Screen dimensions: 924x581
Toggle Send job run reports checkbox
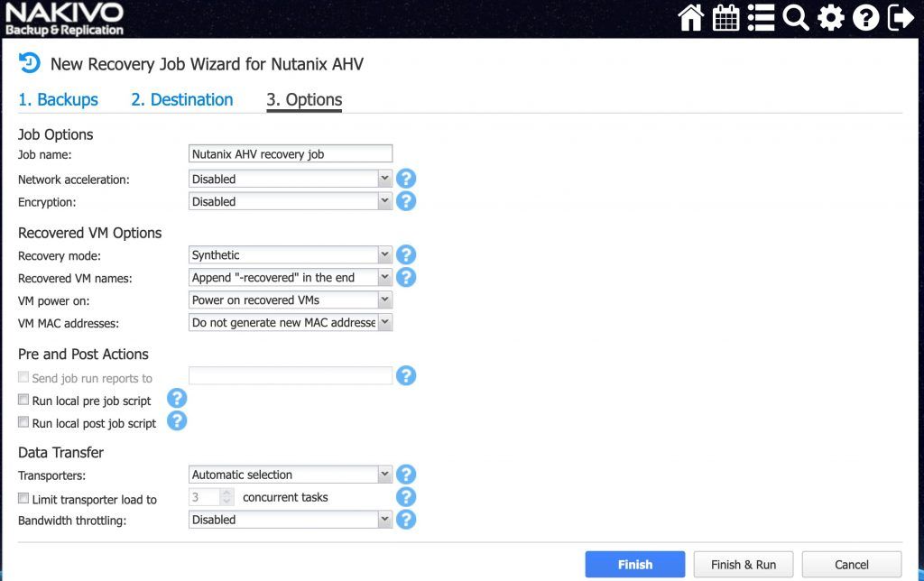point(23,376)
